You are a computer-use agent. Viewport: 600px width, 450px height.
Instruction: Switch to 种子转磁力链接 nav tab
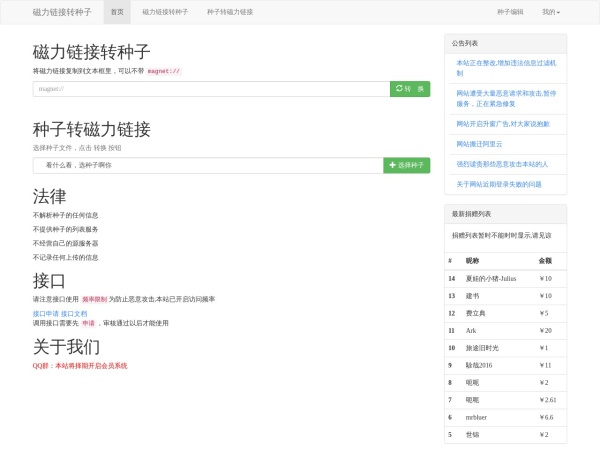(230, 12)
